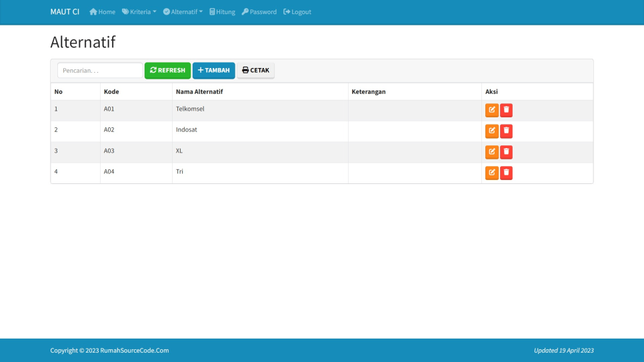Print the list with Cetak button
The width and height of the screenshot is (644, 362).
255,71
